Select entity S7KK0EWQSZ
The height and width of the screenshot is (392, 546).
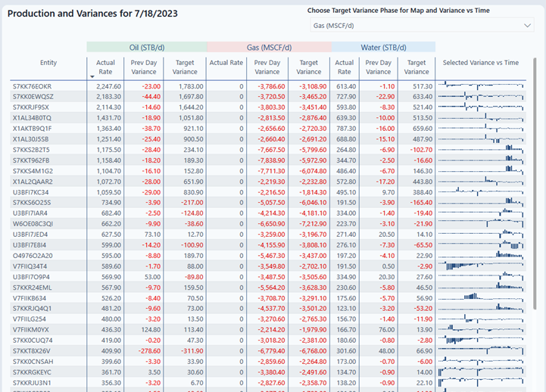click(x=33, y=96)
